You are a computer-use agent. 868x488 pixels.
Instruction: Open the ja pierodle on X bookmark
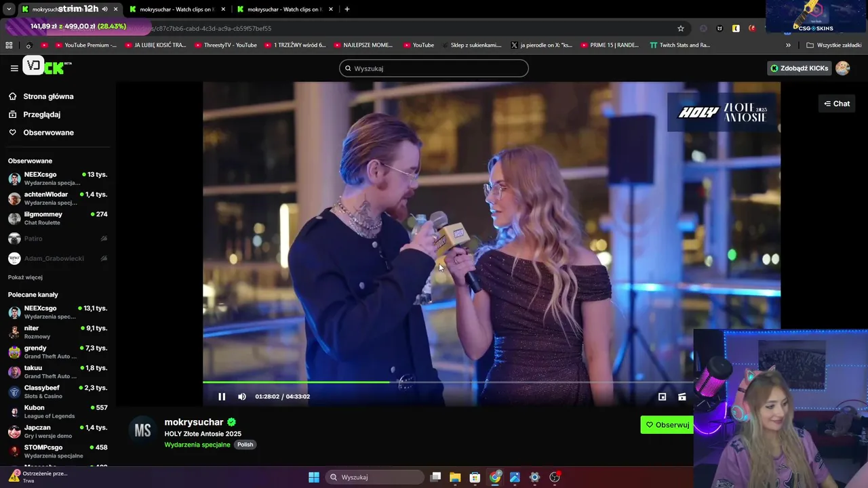pos(541,45)
